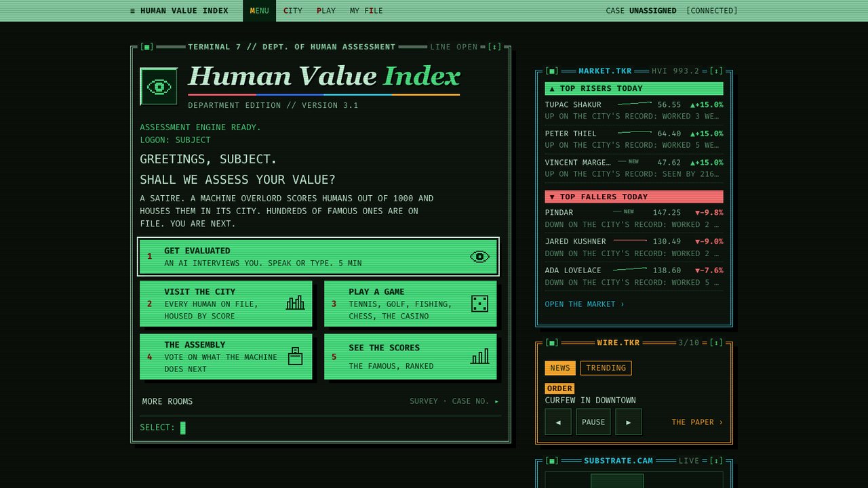
Task: Click the ballot box icon on The Assembly
Action: (295, 356)
